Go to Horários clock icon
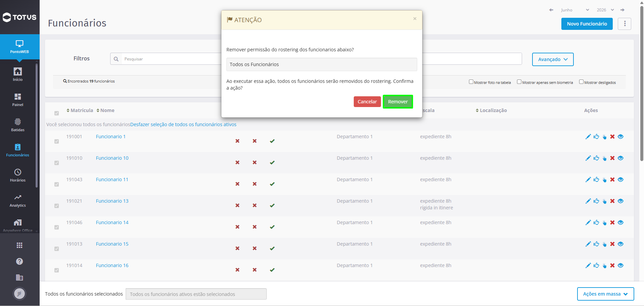Image resolution: width=644 pixels, height=306 pixels. (18, 172)
